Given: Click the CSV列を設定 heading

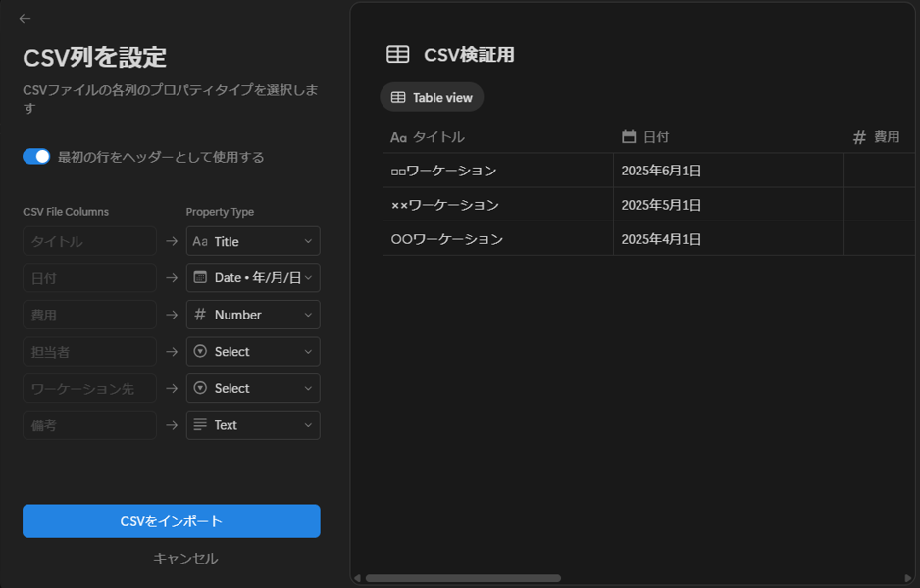Looking at the screenshot, I should click(x=94, y=58).
